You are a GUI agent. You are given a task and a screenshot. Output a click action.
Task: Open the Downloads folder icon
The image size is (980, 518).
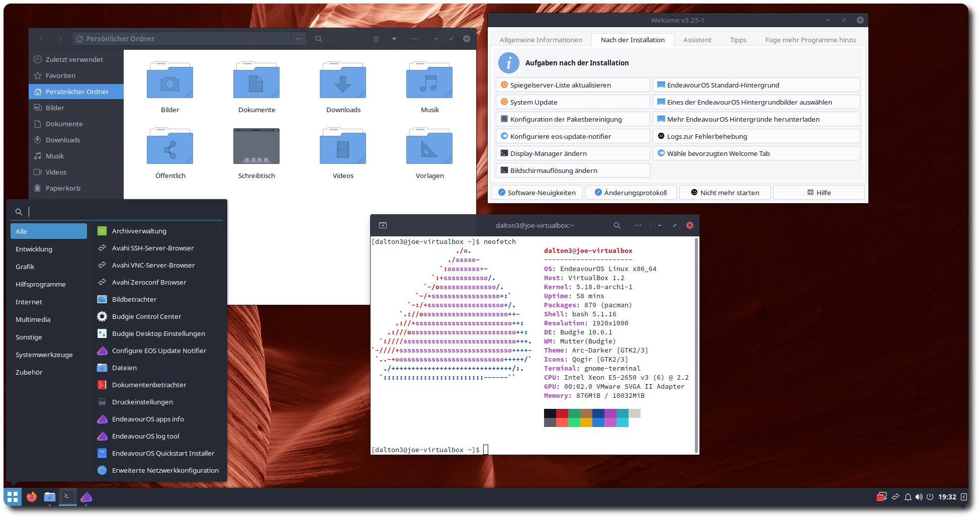point(343,80)
